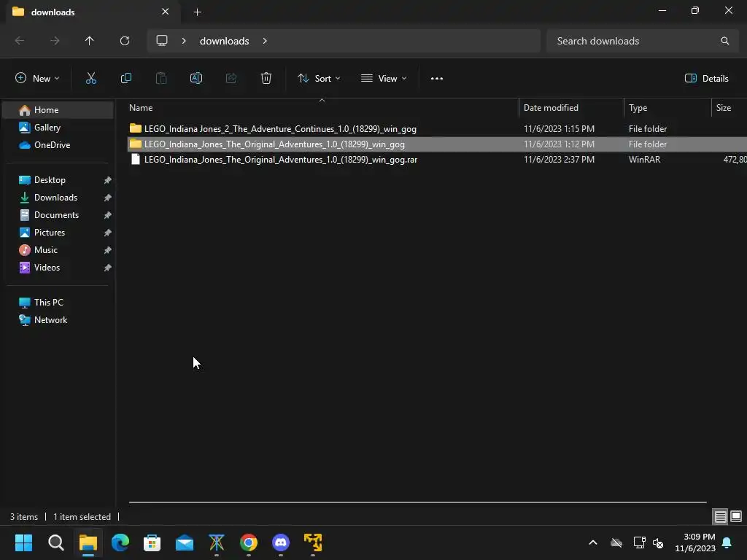This screenshot has height=560, width=747.
Task: Click the search magnifier in Search downloads box
Action: [x=724, y=41]
